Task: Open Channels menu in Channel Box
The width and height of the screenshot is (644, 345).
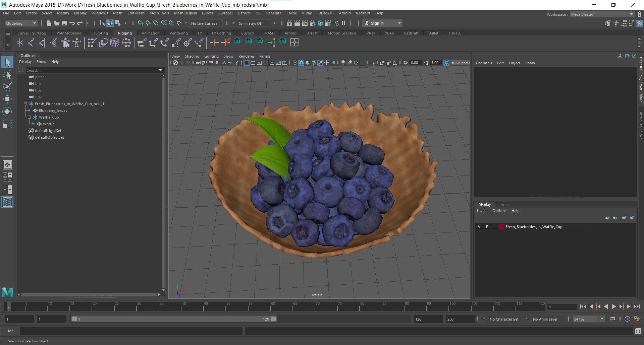Action: tap(484, 63)
